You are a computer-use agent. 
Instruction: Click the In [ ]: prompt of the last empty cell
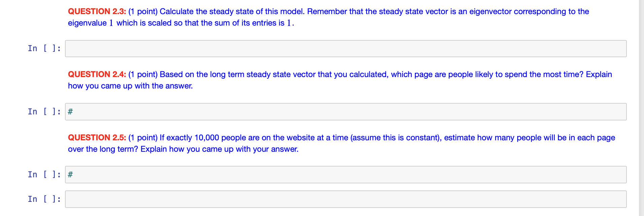coord(44,199)
